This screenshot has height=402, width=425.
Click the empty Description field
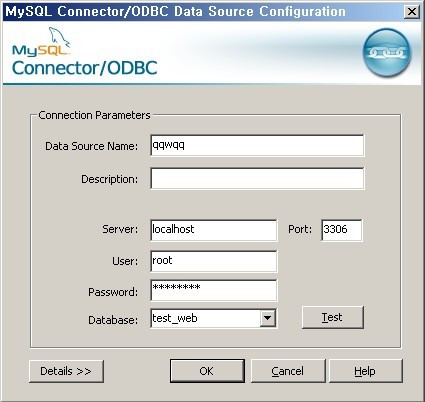257,179
